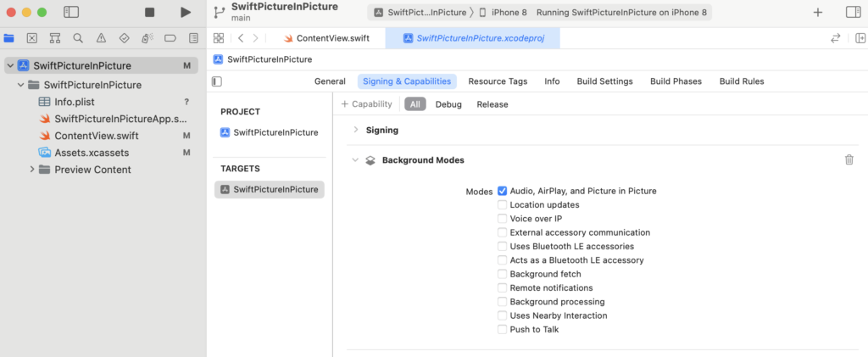Go forward in editor history

click(255, 38)
